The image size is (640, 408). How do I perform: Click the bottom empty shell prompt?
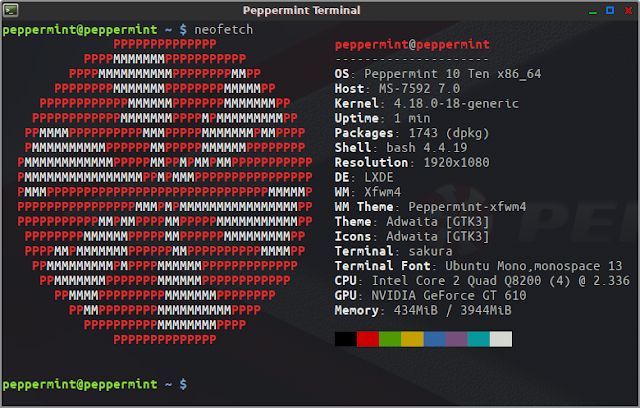point(95,384)
